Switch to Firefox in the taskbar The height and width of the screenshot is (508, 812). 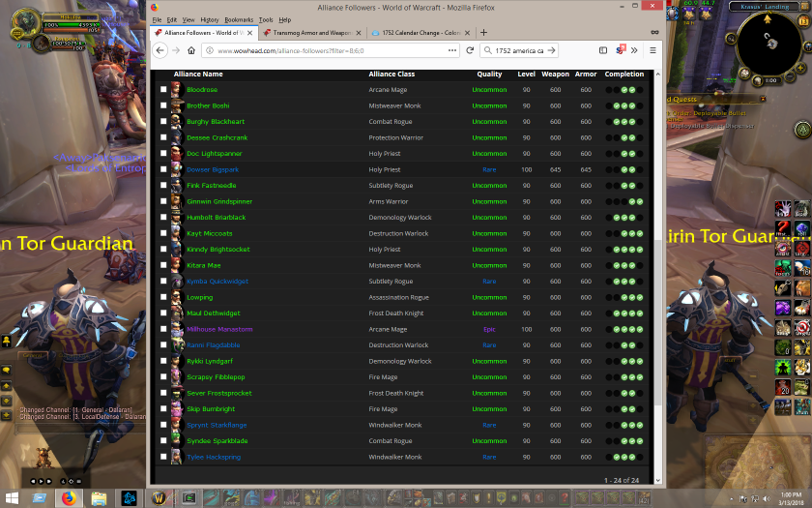[x=69, y=498]
